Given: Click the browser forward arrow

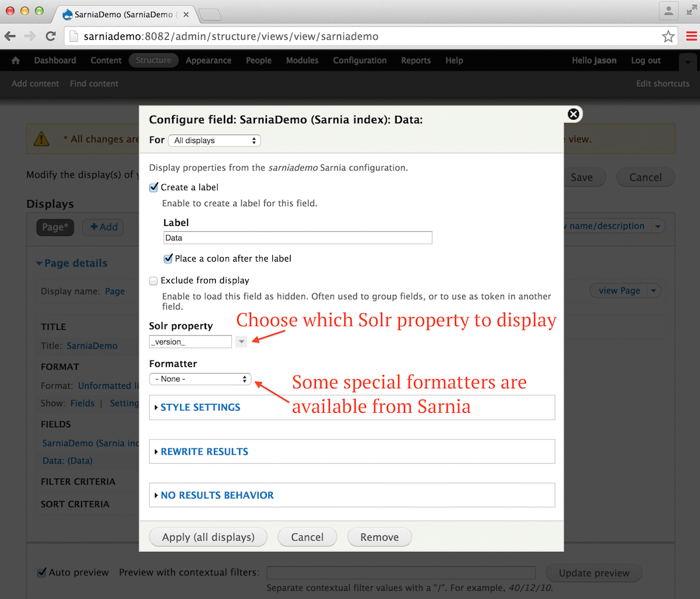Looking at the screenshot, I should 30,36.
